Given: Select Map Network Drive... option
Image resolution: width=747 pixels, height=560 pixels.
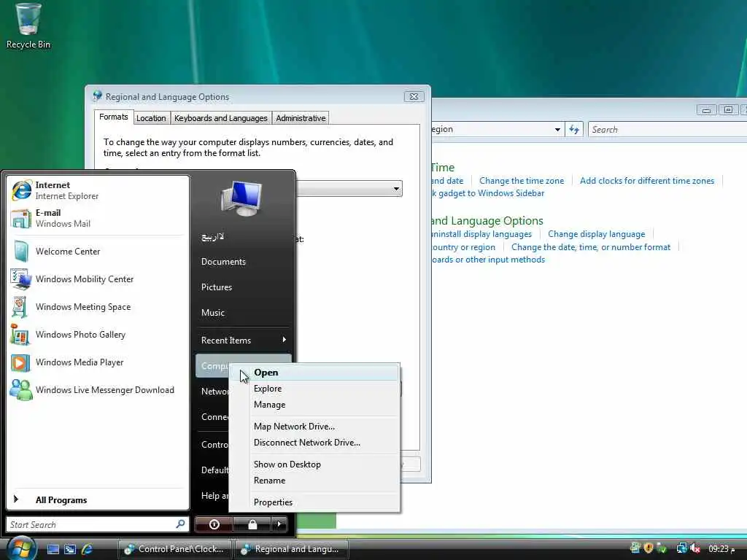Looking at the screenshot, I should (x=314, y=426).
